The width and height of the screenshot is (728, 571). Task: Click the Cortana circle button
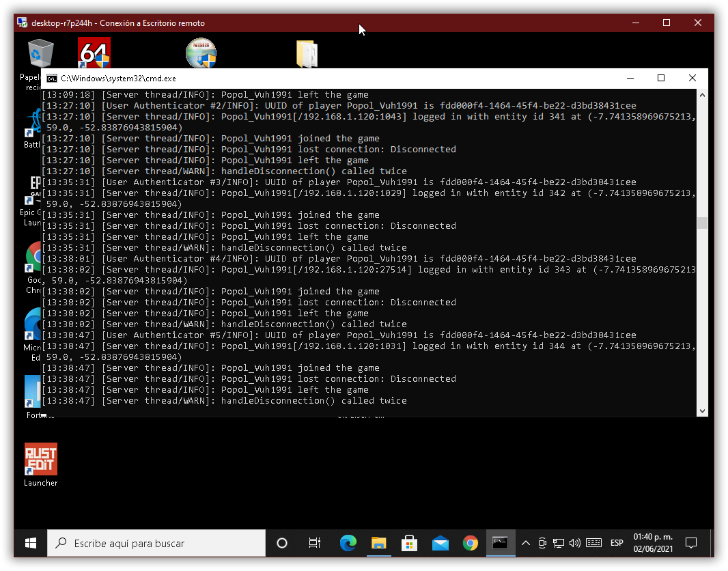(281, 543)
